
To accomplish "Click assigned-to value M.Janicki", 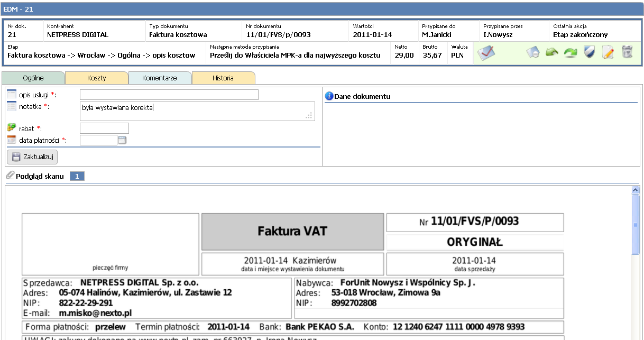I will click(x=437, y=35).
